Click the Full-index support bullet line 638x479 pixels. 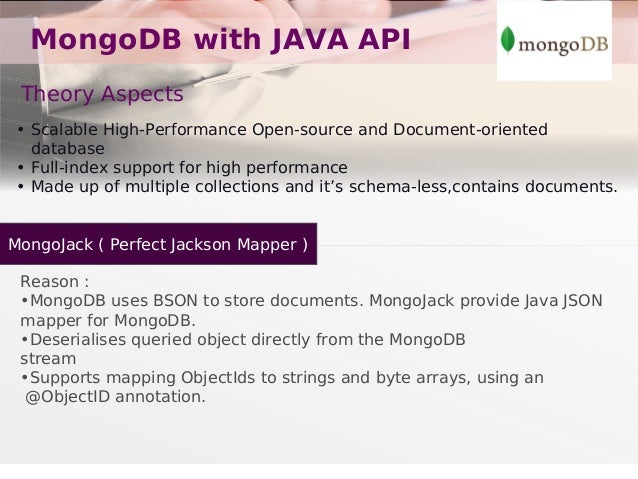pos(189,168)
